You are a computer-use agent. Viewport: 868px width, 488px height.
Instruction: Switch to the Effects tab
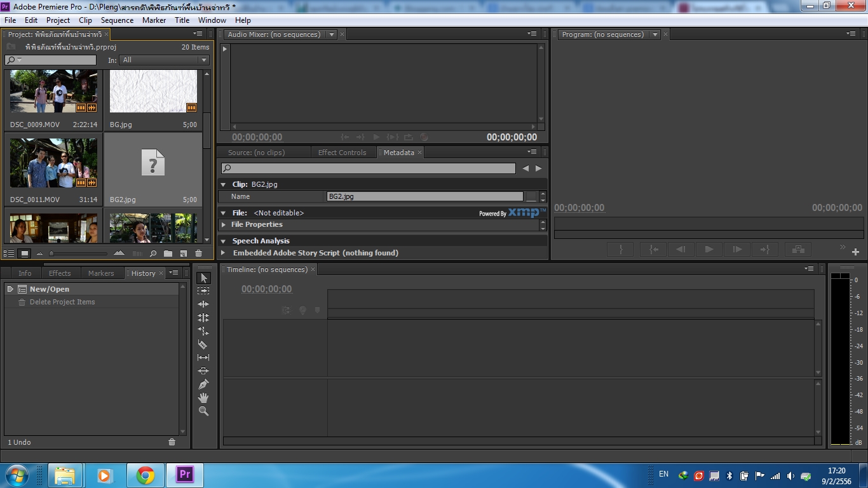60,273
